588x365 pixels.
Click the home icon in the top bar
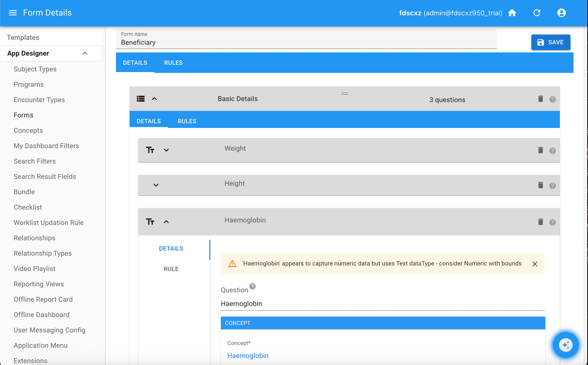pyautogui.click(x=512, y=13)
